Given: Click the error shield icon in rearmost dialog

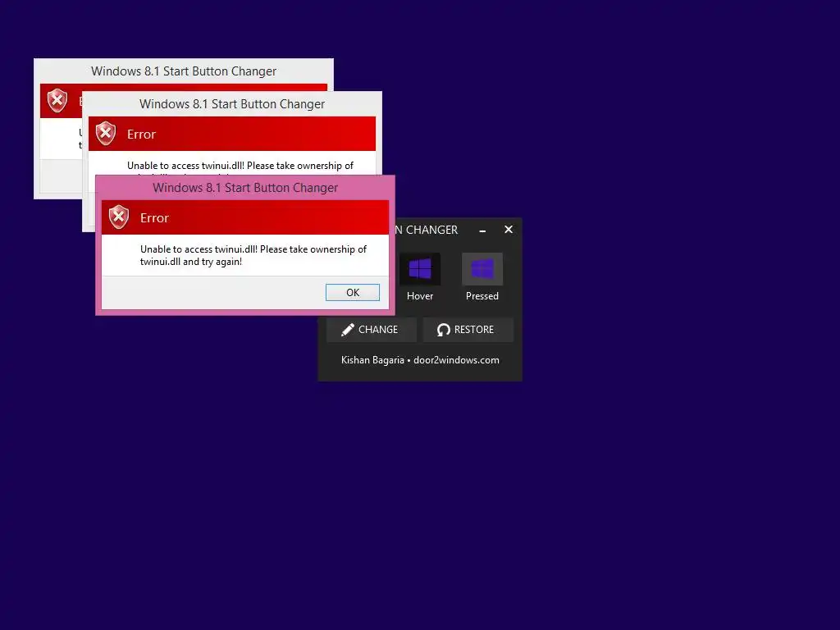Looking at the screenshot, I should point(57,101).
